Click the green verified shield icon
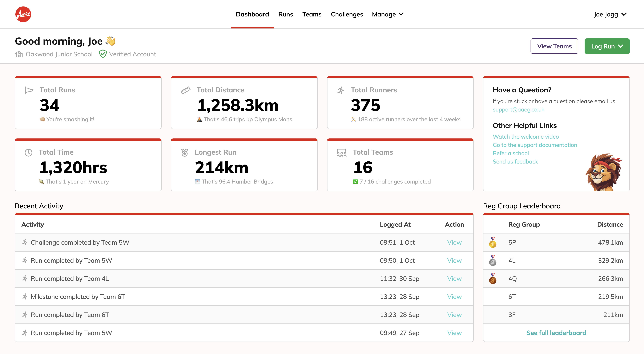This screenshot has height=354, width=644. pyautogui.click(x=103, y=54)
